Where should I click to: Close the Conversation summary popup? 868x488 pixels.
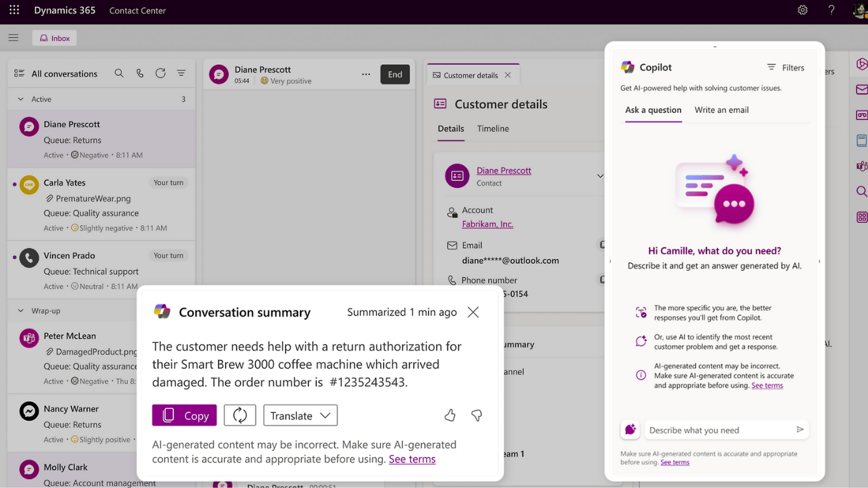pos(473,312)
